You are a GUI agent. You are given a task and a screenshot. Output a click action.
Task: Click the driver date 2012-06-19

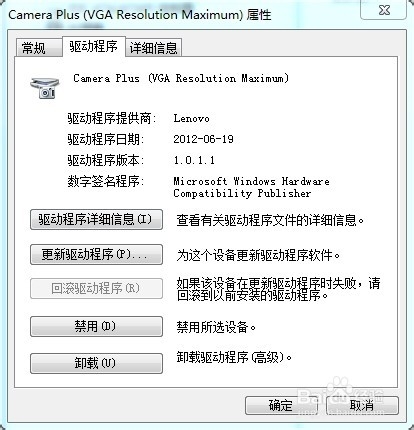[x=203, y=139]
